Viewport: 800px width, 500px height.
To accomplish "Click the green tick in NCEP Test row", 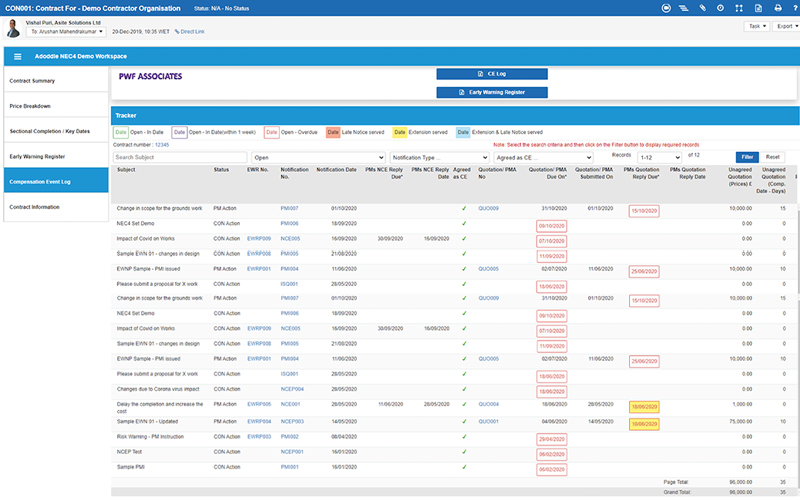I will [x=464, y=452].
